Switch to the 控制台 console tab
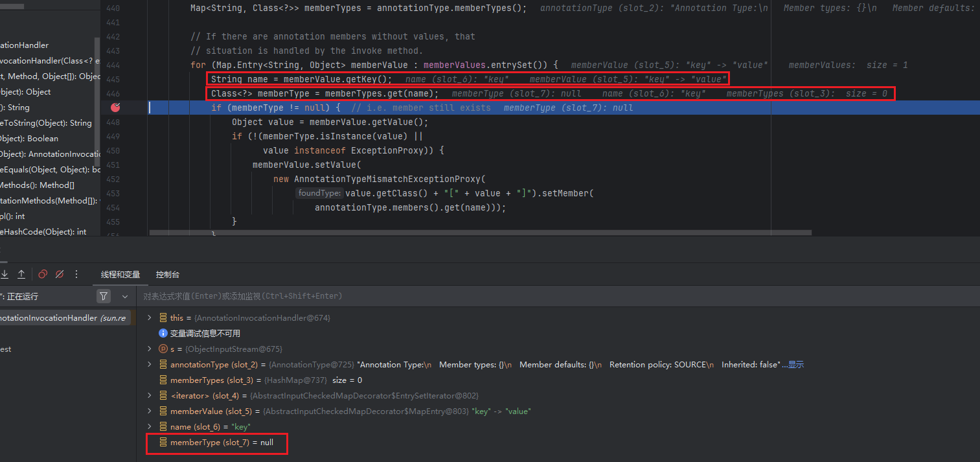 pyautogui.click(x=168, y=275)
